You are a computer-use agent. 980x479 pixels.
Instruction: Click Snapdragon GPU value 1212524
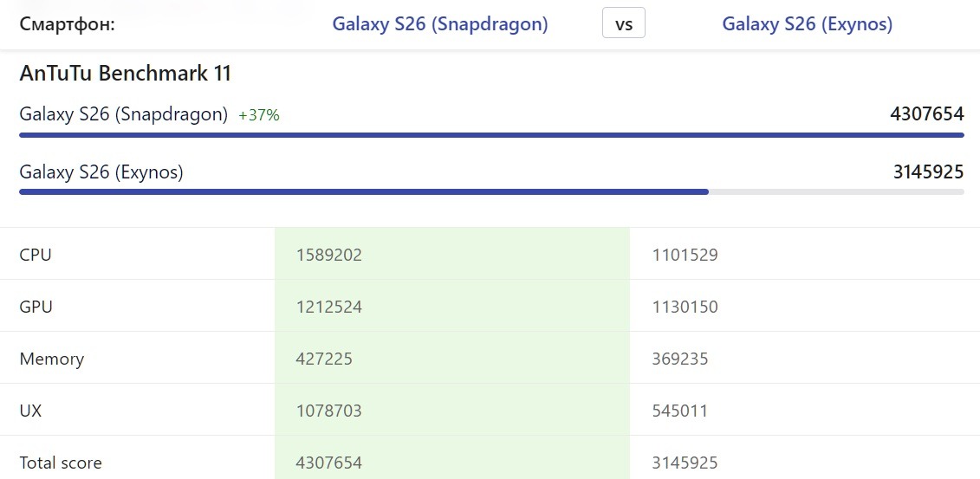(x=328, y=307)
